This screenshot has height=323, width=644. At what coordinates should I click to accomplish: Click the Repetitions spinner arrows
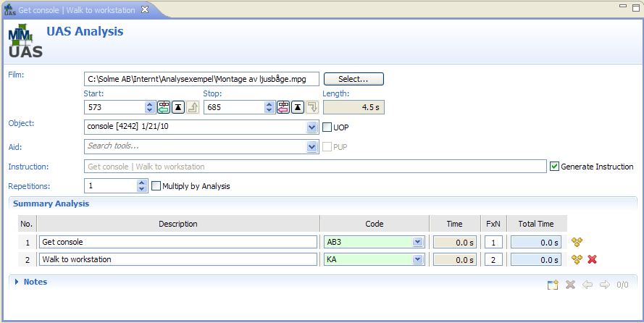click(x=142, y=186)
